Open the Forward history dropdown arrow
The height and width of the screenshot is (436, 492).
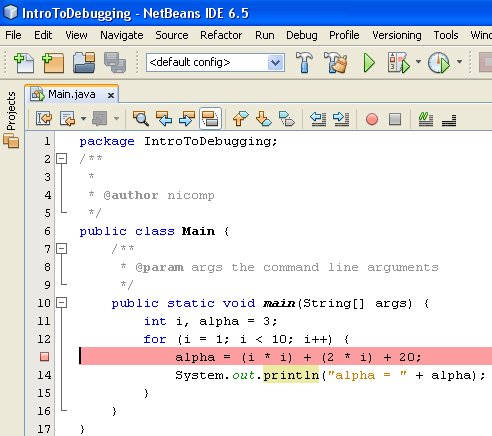116,118
